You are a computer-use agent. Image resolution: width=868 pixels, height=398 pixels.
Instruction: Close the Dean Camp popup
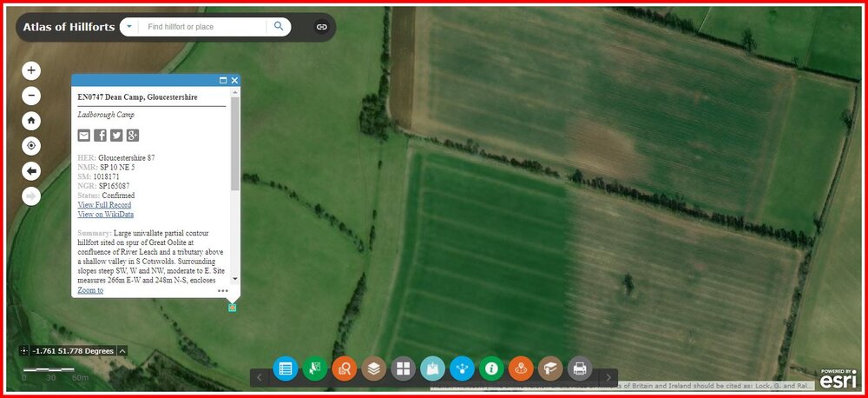[x=234, y=80]
